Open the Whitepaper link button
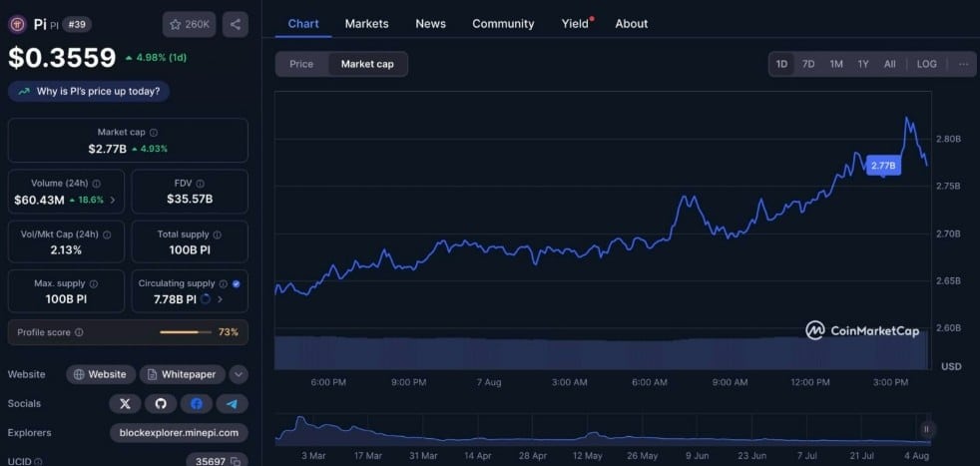 [183, 375]
